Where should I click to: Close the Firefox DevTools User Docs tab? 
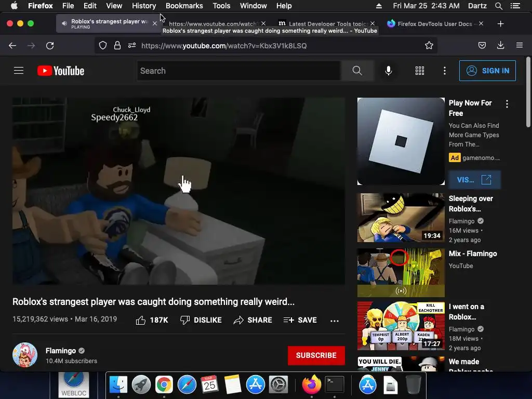(481, 23)
